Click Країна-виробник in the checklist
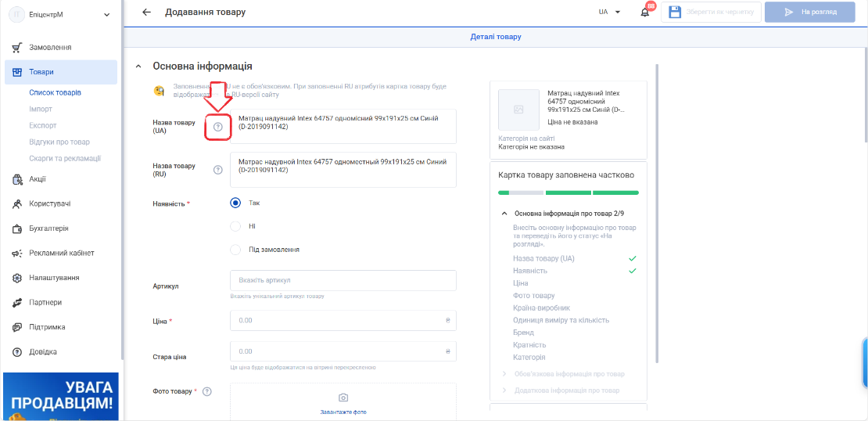This screenshot has height=421, width=868. coord(541,308)
